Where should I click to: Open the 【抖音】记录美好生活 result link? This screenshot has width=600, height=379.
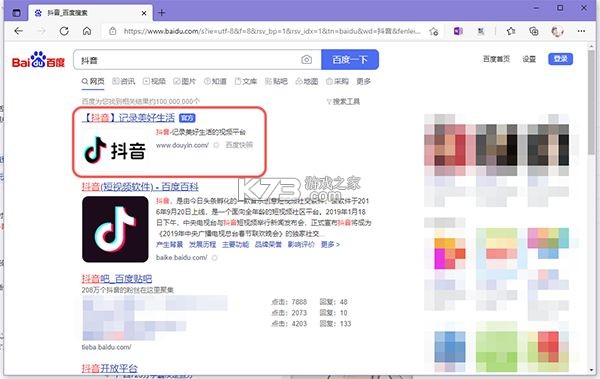(129, 118)
